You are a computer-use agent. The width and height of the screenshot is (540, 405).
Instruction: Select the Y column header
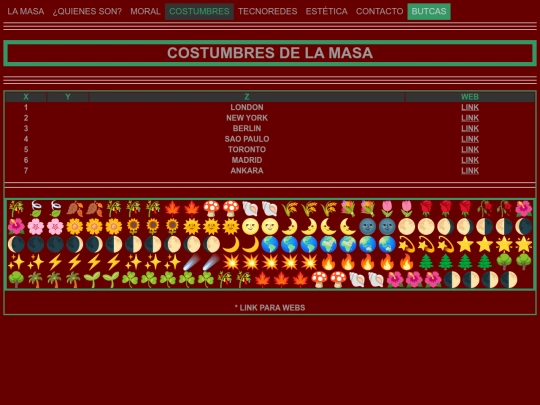point(68,97)
